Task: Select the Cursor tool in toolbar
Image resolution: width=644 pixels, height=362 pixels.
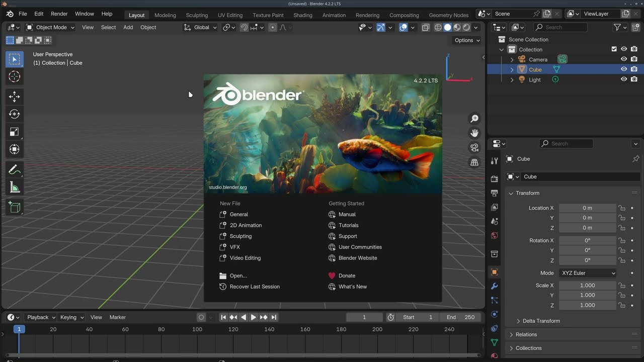Action: point(15,76)
